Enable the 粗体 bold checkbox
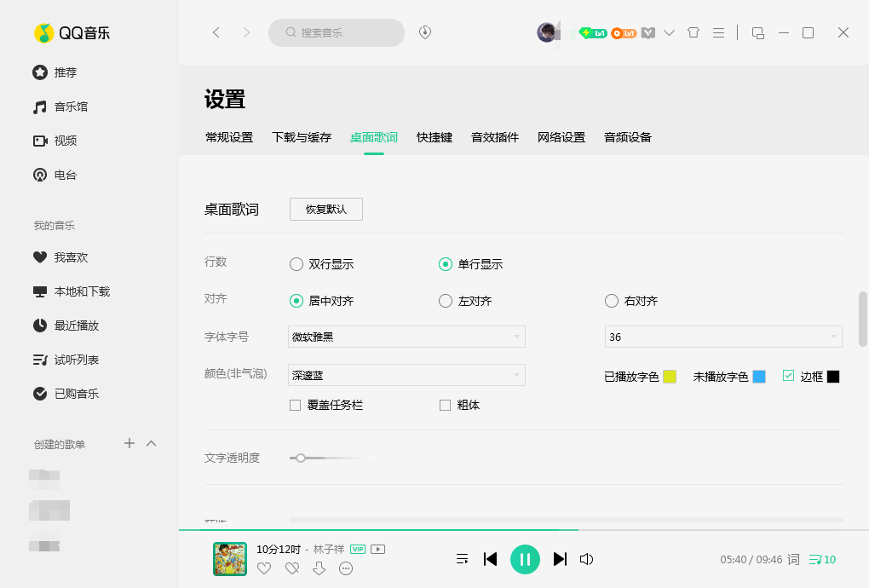Viewport: 869px width, 588px height. pyautogui.click(x=445, y=406)
